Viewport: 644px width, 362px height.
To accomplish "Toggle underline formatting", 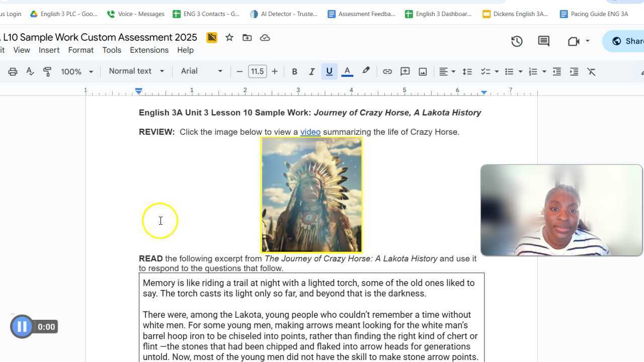I will (x=329, y=71).
